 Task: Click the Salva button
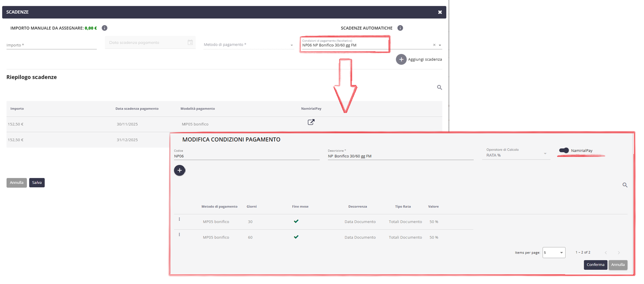click(37, 183)
